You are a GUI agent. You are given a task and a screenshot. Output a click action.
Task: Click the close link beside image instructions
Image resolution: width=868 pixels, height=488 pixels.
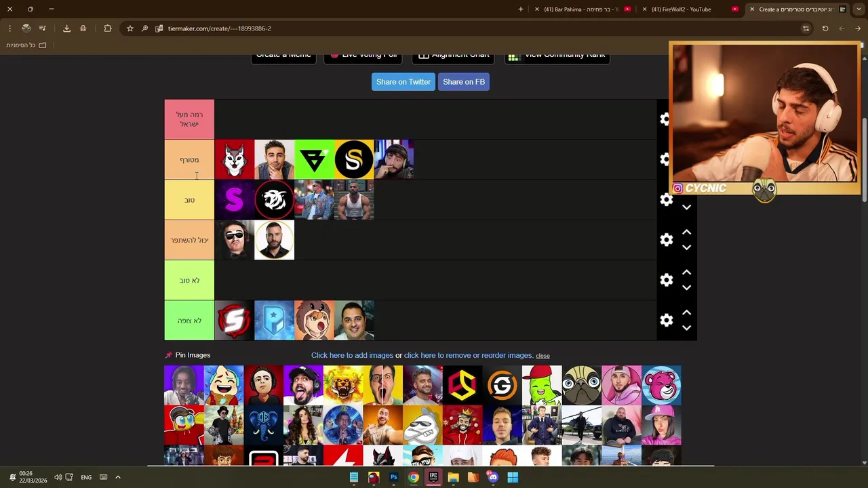(x=542, y=356)
